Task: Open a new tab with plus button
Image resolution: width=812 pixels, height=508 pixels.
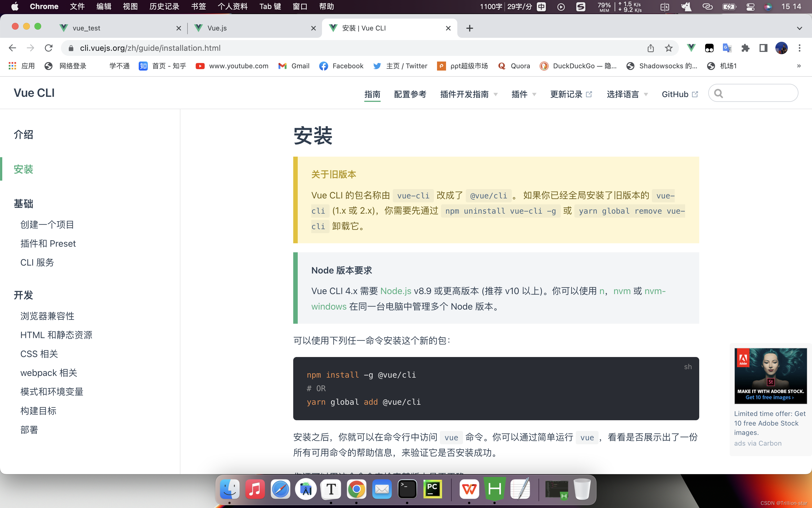Action: [470, 28]
